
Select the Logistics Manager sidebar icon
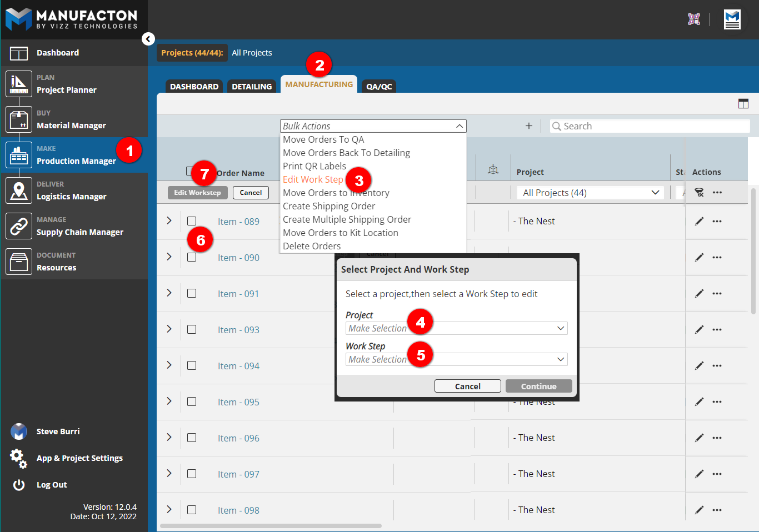pos(18,191)
